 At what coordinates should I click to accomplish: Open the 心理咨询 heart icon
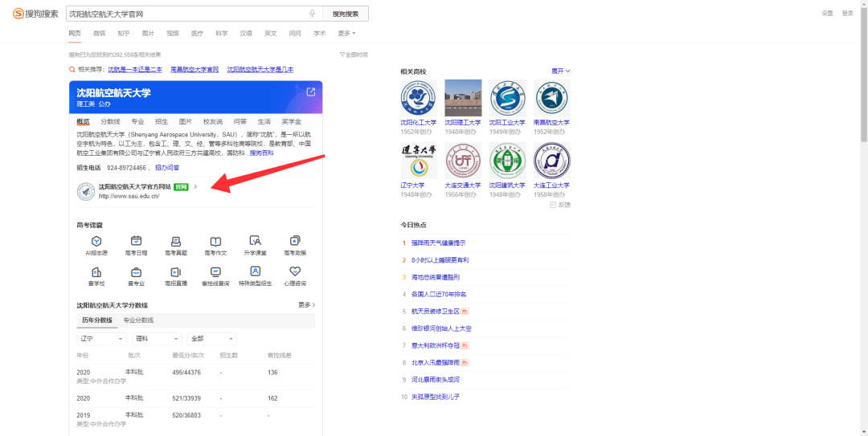click(x=295, y=271)
